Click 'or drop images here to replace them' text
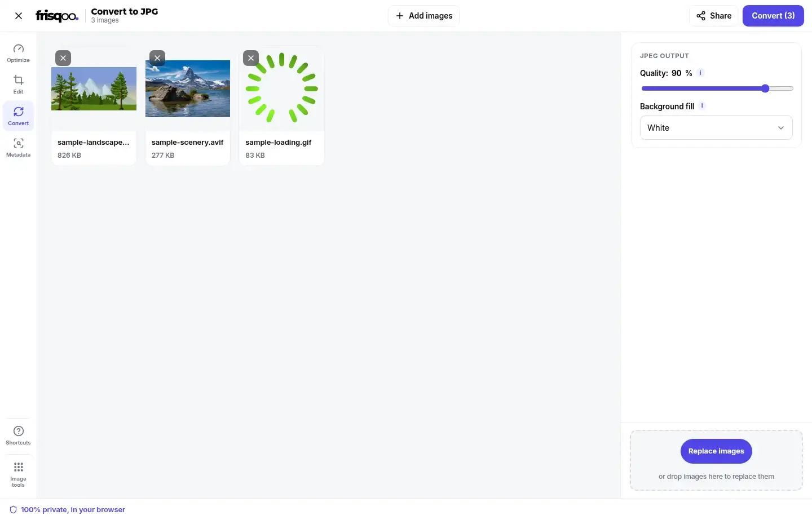Viewport: 812px width, 520px height. point(716,477)
